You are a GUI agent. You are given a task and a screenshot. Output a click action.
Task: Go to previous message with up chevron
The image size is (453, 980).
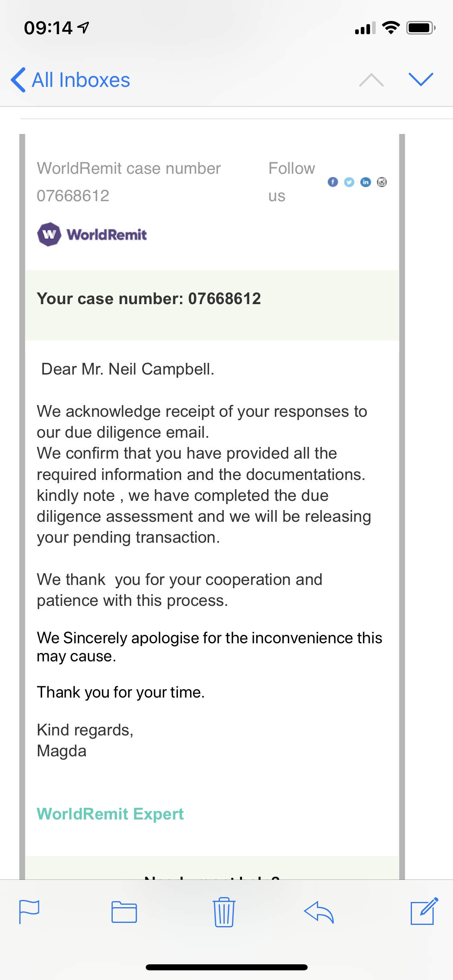tap(371, 80)
